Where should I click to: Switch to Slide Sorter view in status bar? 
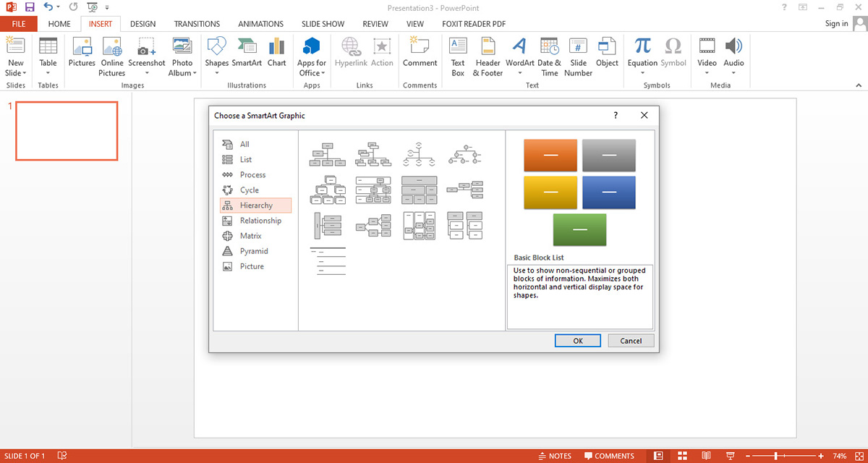682,456
